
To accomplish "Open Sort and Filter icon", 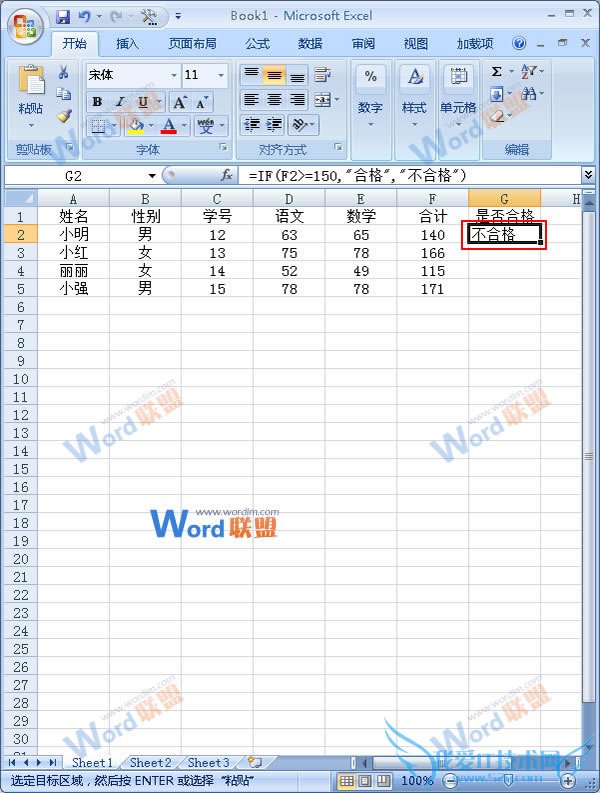I will point(528,72).
